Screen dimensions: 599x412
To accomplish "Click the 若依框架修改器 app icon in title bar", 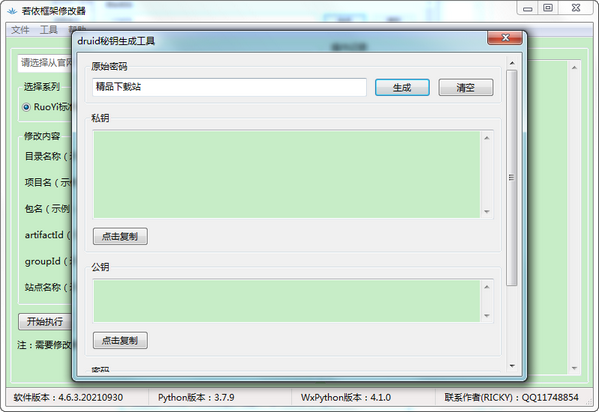I will pyautogui.click(x=12, y=11).
